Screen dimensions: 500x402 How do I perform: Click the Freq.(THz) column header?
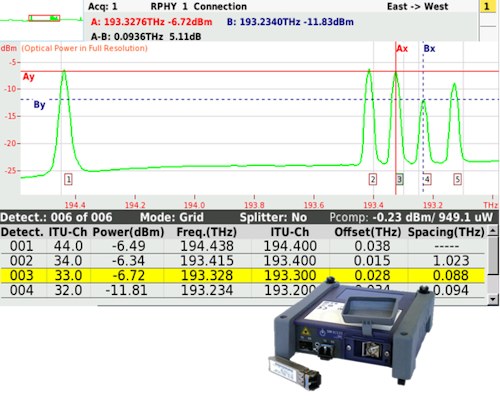(207, 232)
